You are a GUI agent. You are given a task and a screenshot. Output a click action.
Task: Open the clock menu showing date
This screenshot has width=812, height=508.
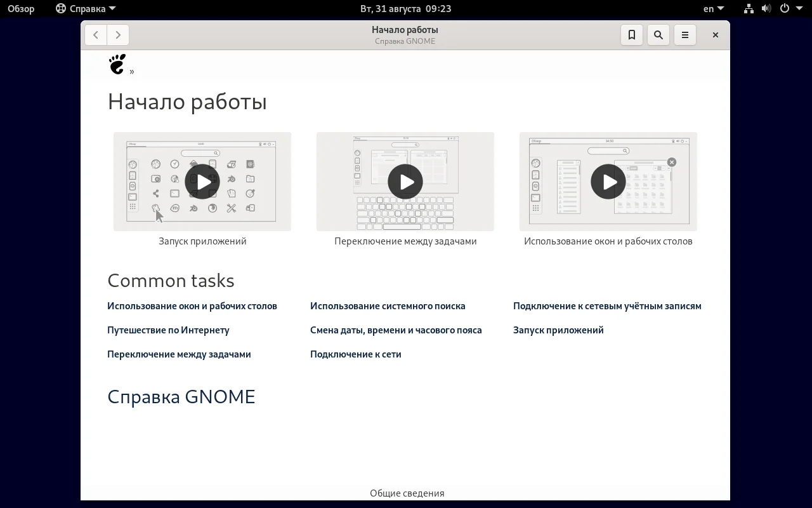point(405,8)
